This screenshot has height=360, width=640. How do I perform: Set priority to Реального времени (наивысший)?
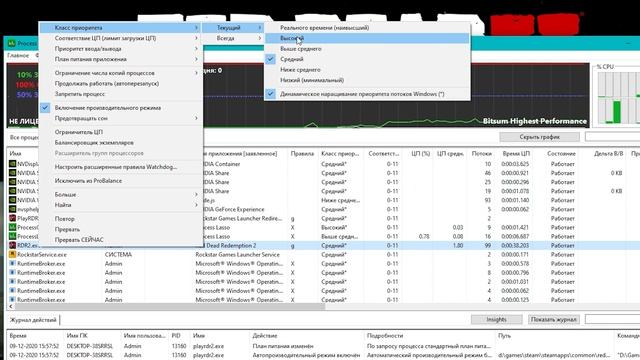367,28
